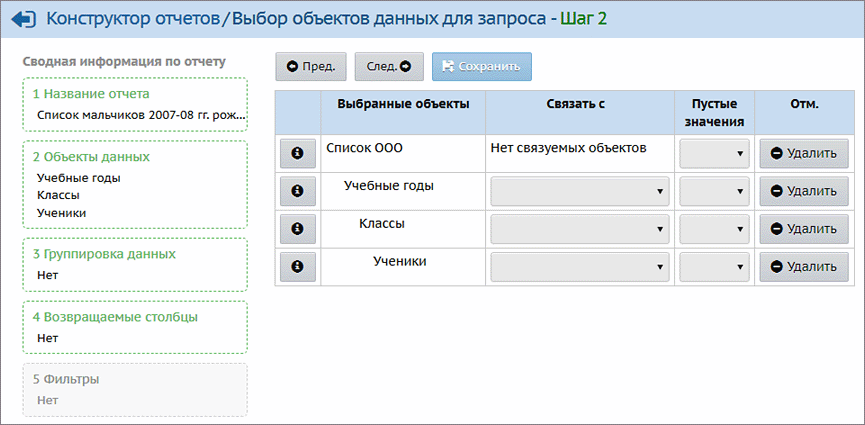Open info for Учебные годы row
865x425 pixels.
(298, 191)
